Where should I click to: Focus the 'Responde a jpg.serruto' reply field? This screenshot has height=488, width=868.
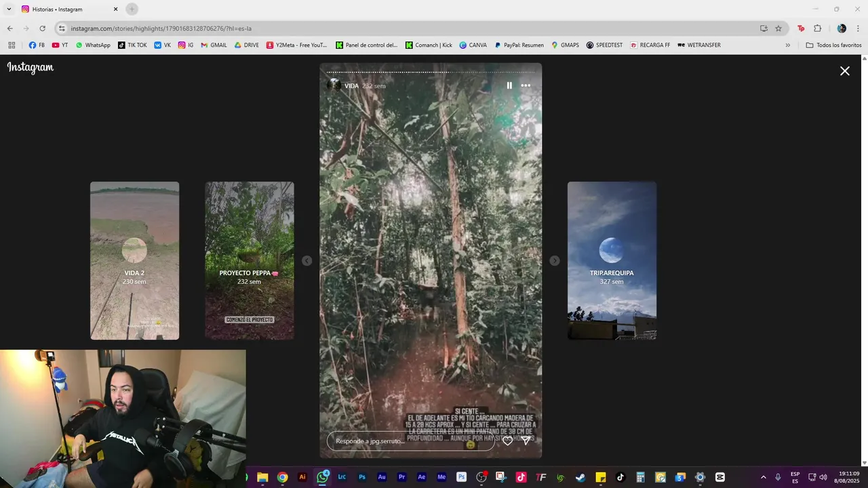point(411,441)
